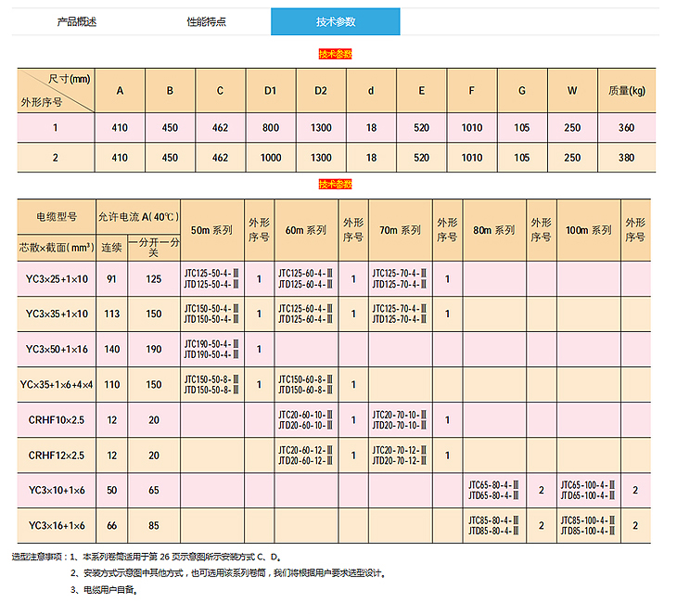Select cable model YC3×10+1×6
The width and height of the screenshot is (677, 616).
point(57,490)
